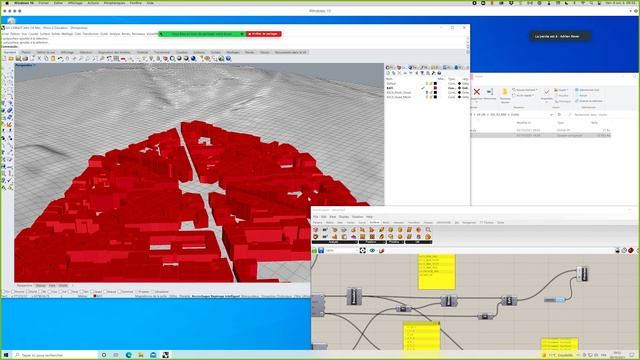Click the Nouveau dossier folder icon in Explorer
The image size is (640, 360).
click(x=505, y=92)
